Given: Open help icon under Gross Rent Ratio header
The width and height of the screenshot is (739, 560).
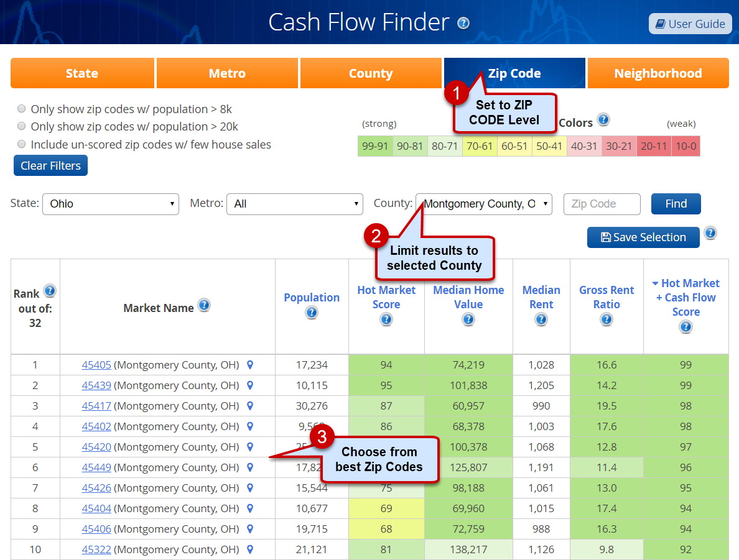Looking at the screenshot, I should 606,320.
